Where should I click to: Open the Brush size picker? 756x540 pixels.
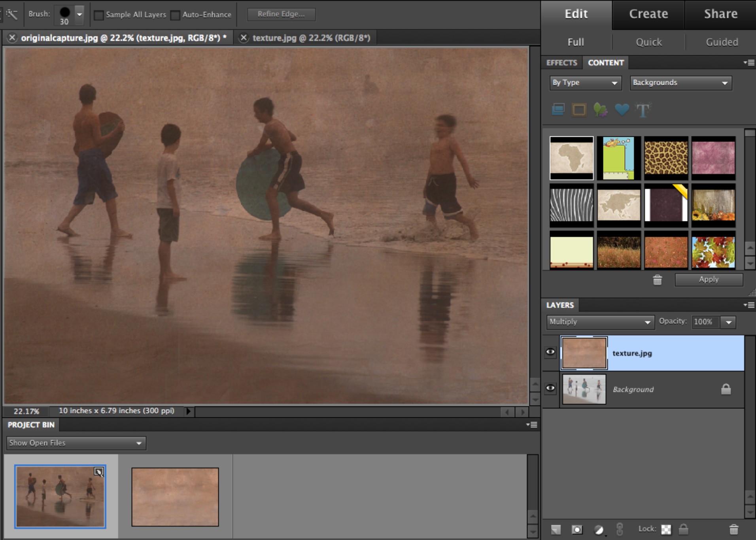pos(79,15)
